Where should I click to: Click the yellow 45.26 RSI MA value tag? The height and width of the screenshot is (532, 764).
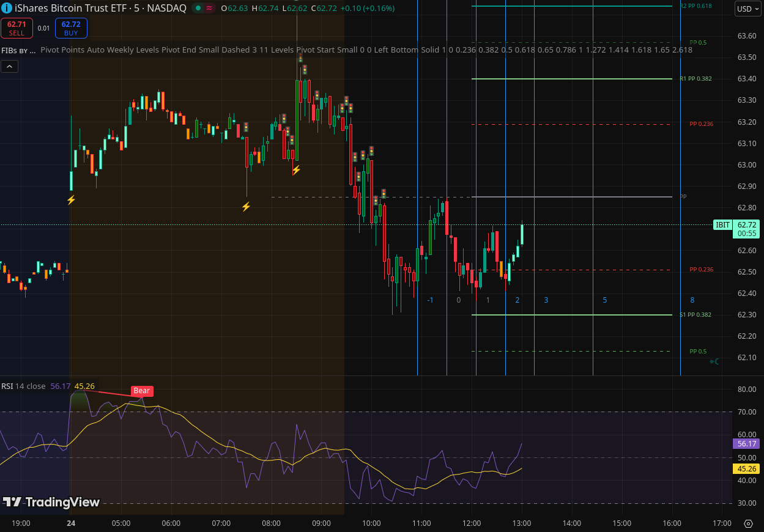click(747, 469)
